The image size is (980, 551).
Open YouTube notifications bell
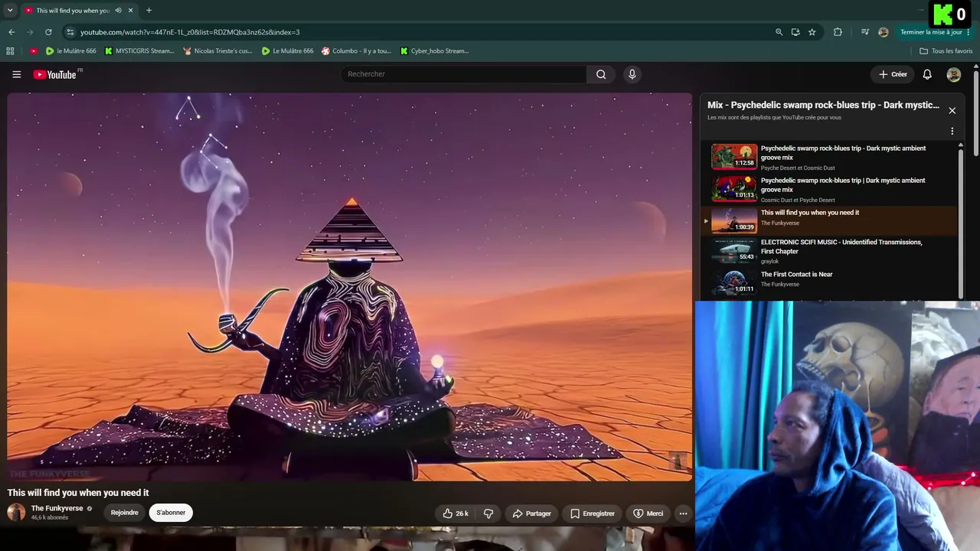click(927, 74)
